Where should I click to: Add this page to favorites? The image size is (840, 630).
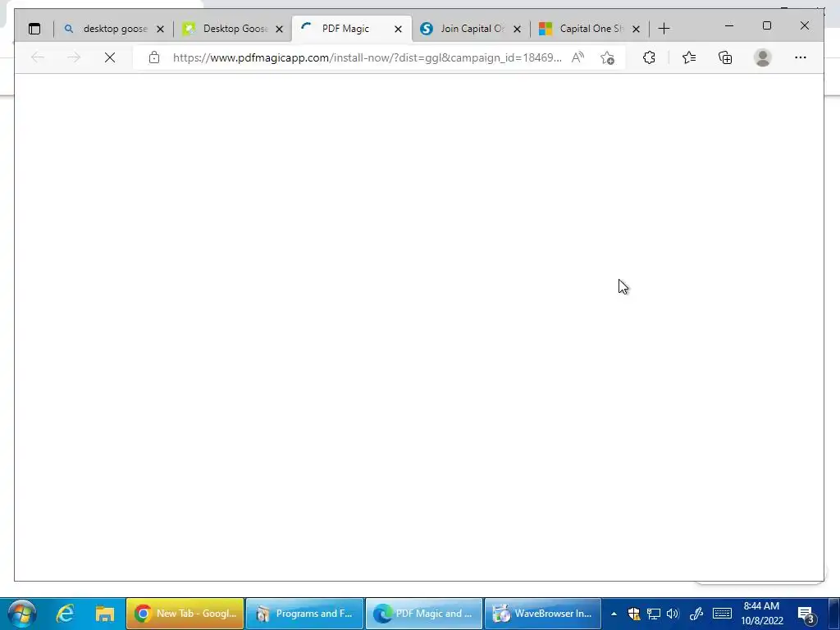pos(607,57)
